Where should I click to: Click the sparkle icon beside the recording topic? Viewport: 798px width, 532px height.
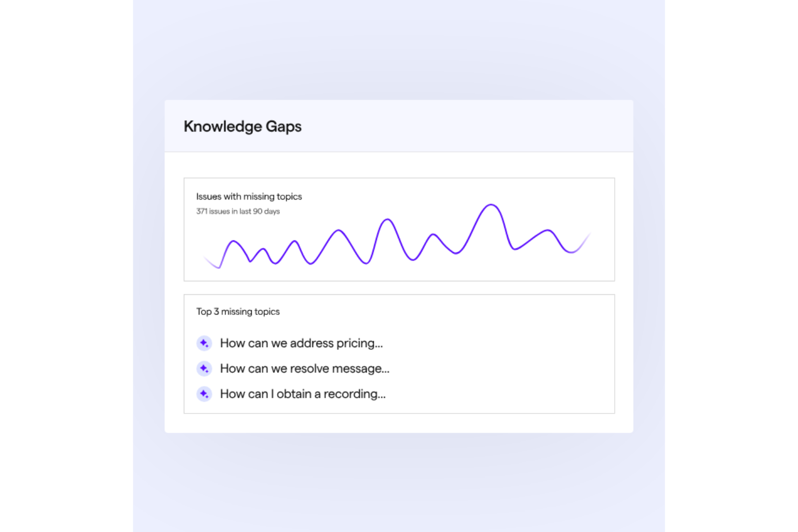(x=204, y=394)
